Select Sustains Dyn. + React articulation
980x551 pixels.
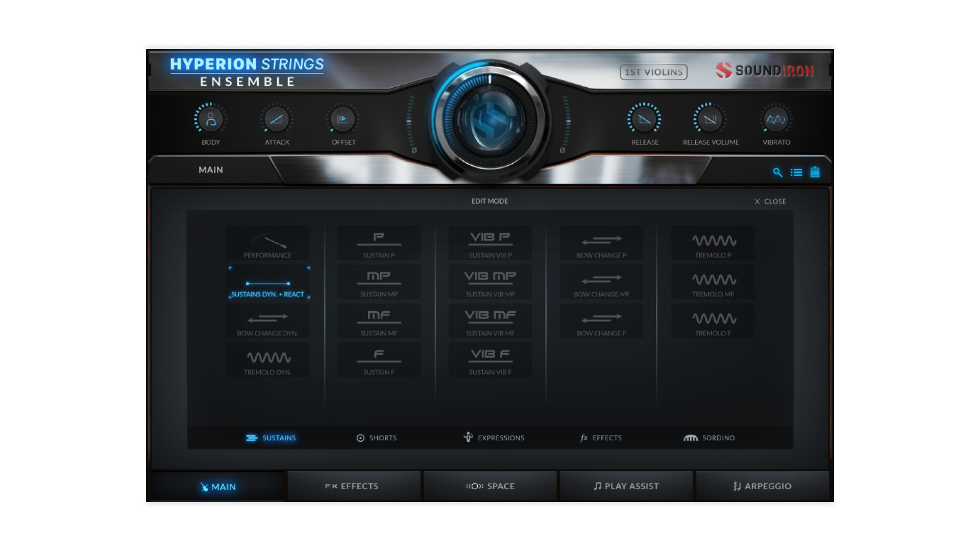[267, 283]
